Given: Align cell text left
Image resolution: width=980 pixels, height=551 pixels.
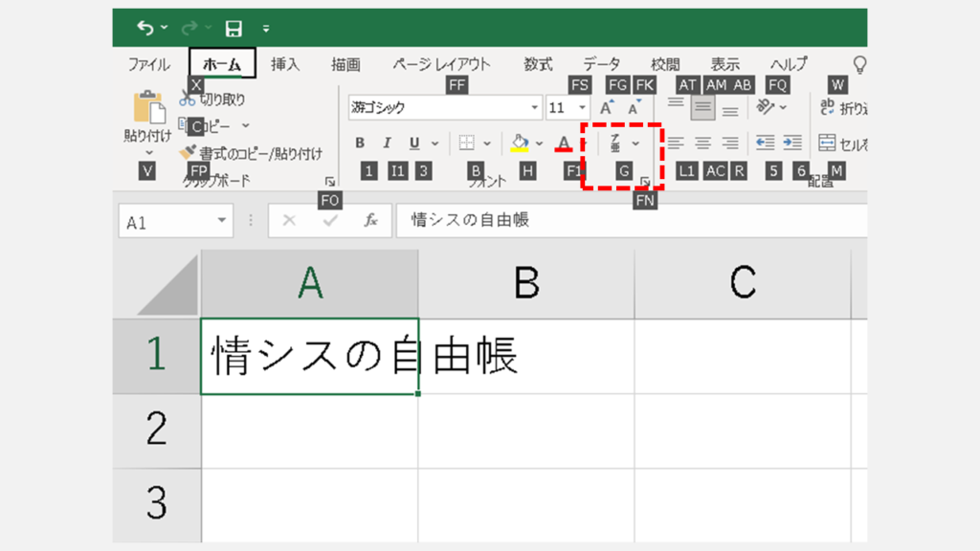Looking at the screenshot, I should pos(676,143).
